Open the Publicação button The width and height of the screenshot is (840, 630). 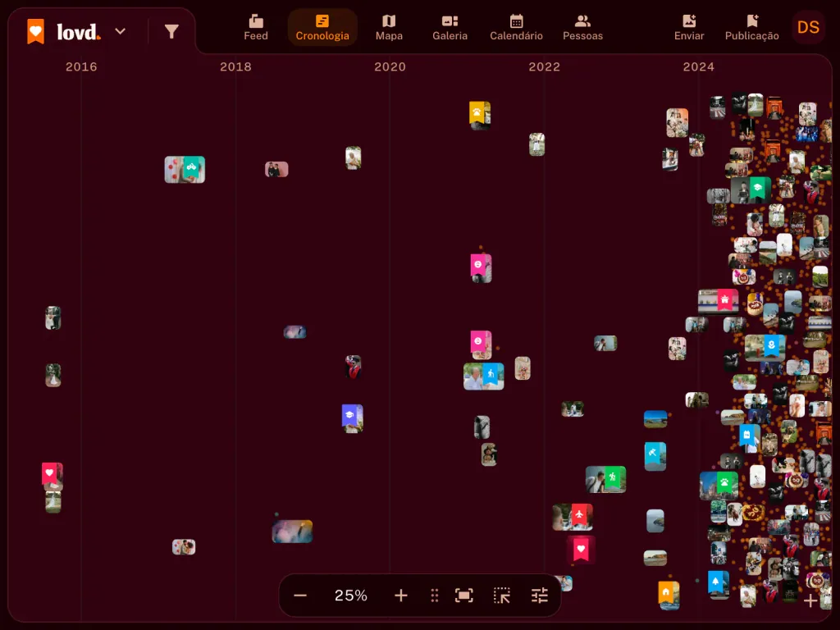pyautogui.click(x=752, y=28)
